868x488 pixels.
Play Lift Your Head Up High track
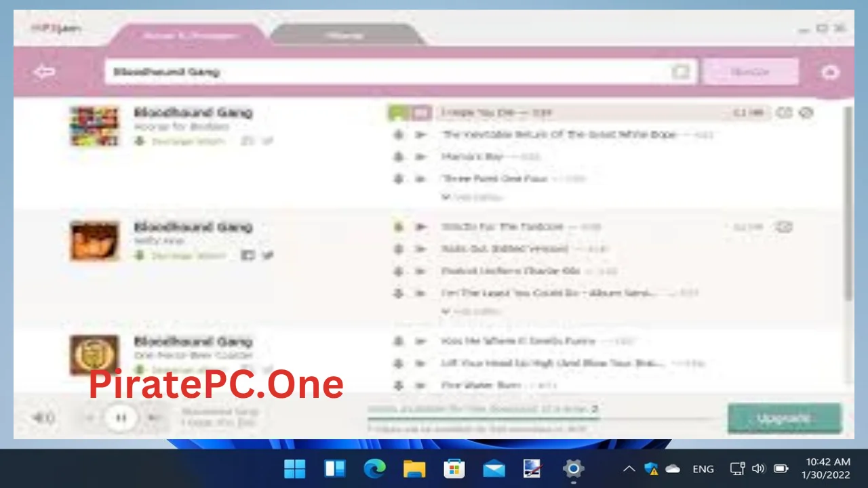click(420, 363)
